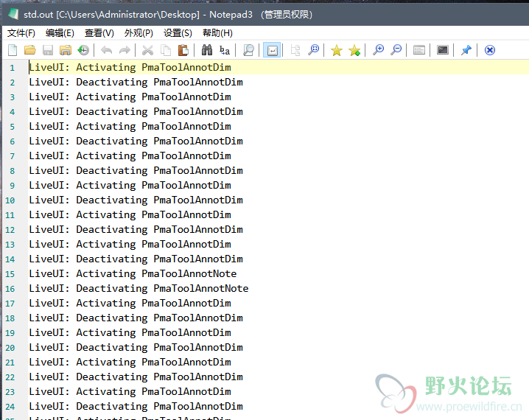The height and width of the screenshot is (420, 529).
Task: Click text on line 7
Action: click(130, 156)
